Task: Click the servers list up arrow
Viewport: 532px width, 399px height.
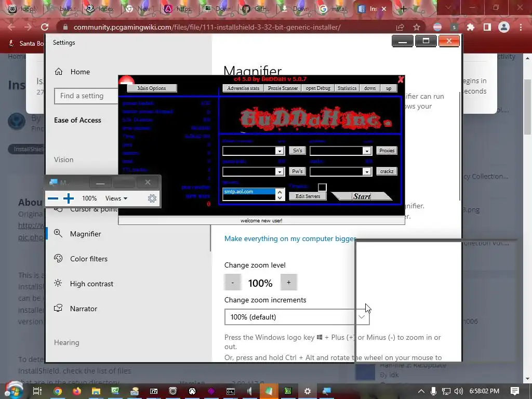Action: (x=280, y=192)
